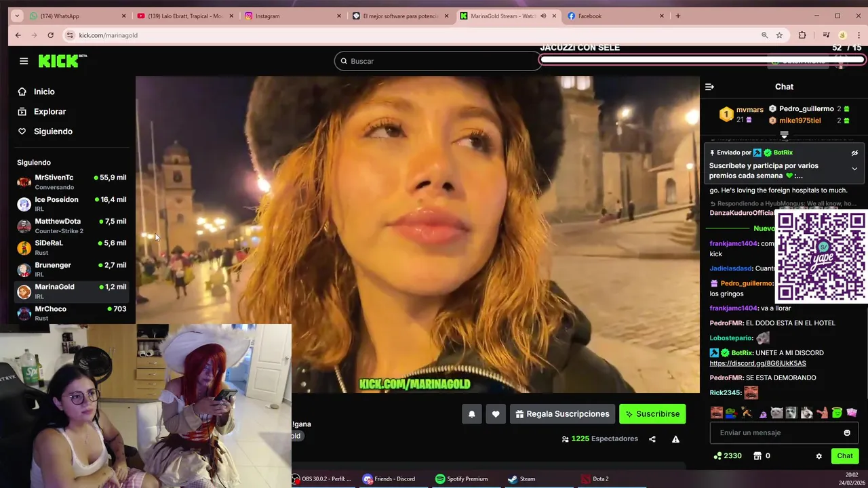
Task: Open Brunenger followed channel
Action: click(x=71, y=269)
